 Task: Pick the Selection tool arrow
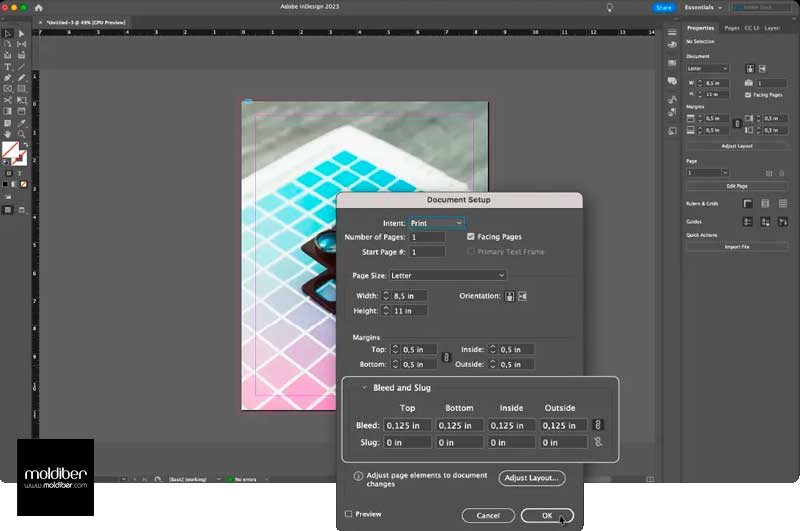point(8,33)
